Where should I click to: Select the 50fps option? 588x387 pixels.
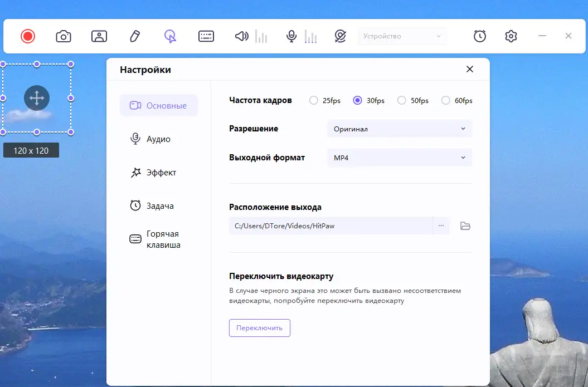click(401, 100)
